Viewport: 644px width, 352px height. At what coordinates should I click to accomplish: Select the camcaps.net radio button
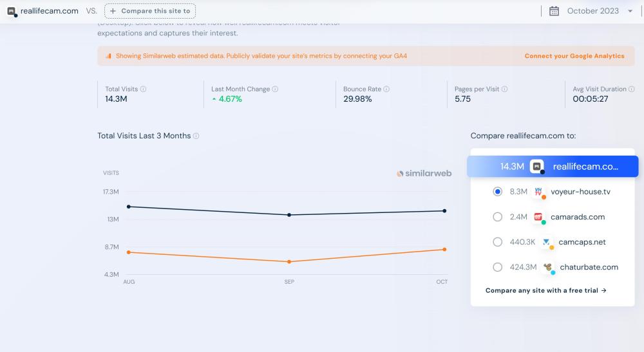(497, 242)
